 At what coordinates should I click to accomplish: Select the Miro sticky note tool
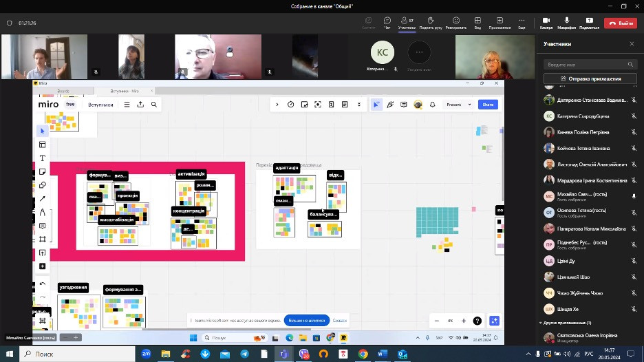(x=42, y=171)
